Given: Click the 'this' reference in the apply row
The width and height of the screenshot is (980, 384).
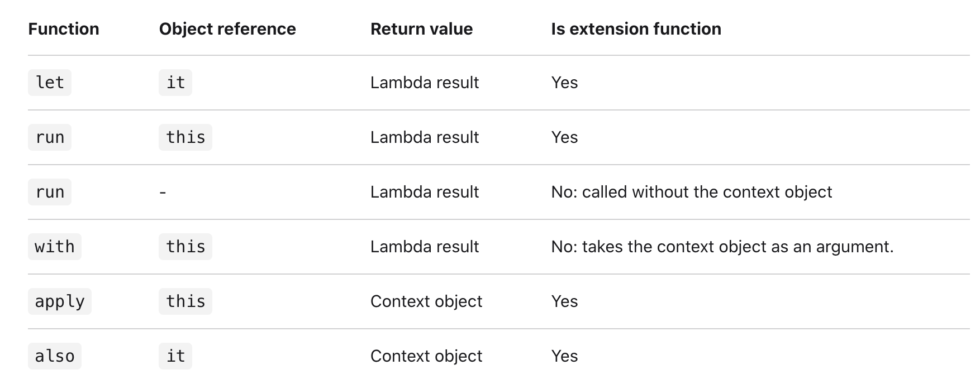Looking at the screenshot, I should pyautogui.click(x=185, y=301).
